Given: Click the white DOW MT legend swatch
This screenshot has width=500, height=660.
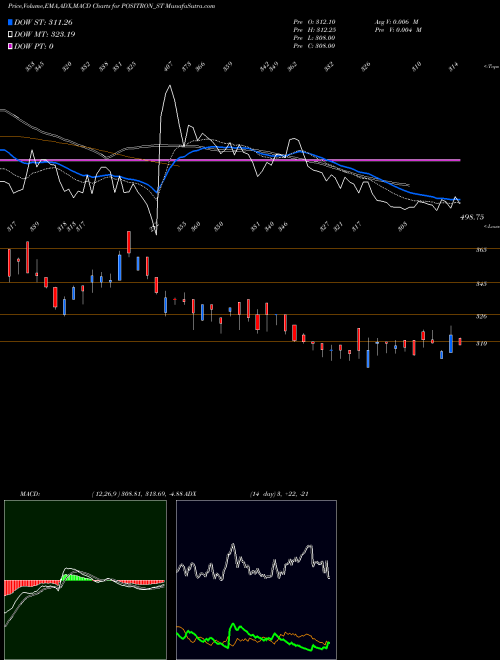Looking at the screenshot, I should [x=10, y=35].
